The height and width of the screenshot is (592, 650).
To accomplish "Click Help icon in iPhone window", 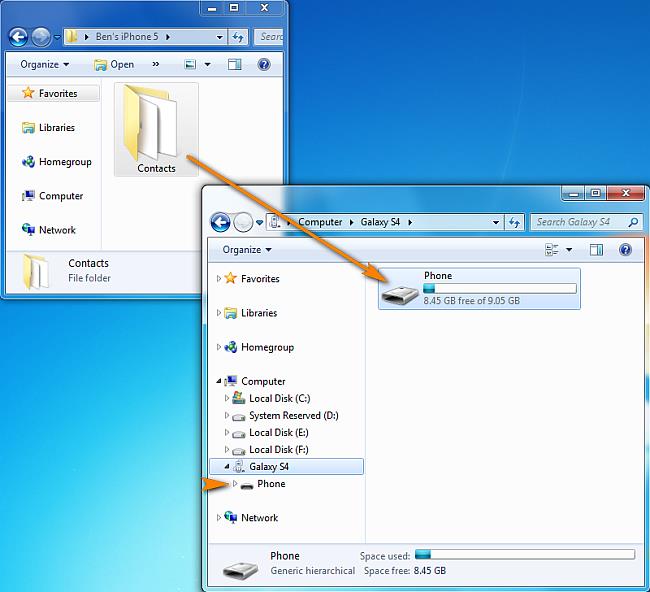I will [264, 64].
